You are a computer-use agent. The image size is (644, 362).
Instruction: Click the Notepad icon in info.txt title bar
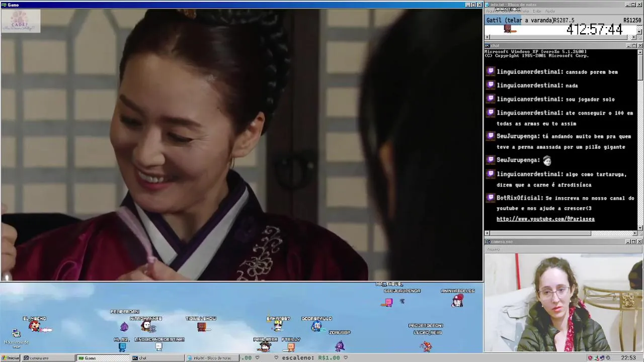pyautogui.click(x=488, y=5)
